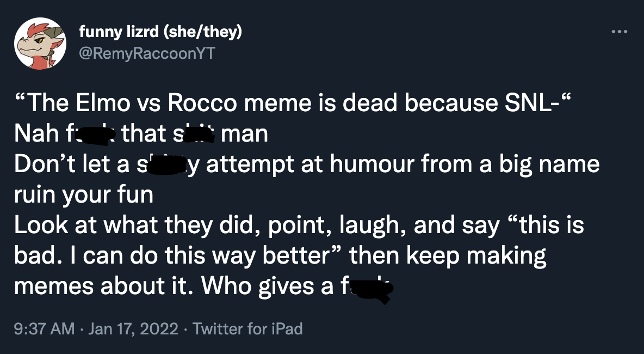644x354 pixels.
Task: Open the Twitter for iPad source link
Action: coord(247,329)
